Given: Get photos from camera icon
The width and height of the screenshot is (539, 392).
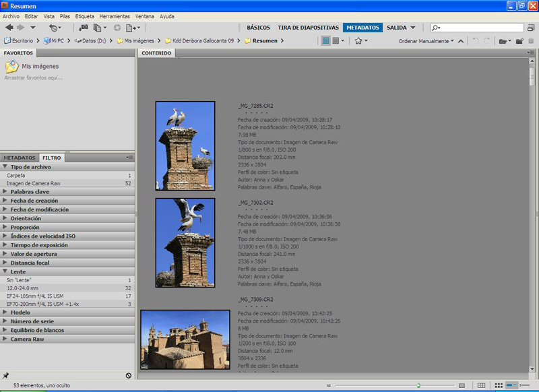Looking at the screenshot, I should [x=83, y=28].
